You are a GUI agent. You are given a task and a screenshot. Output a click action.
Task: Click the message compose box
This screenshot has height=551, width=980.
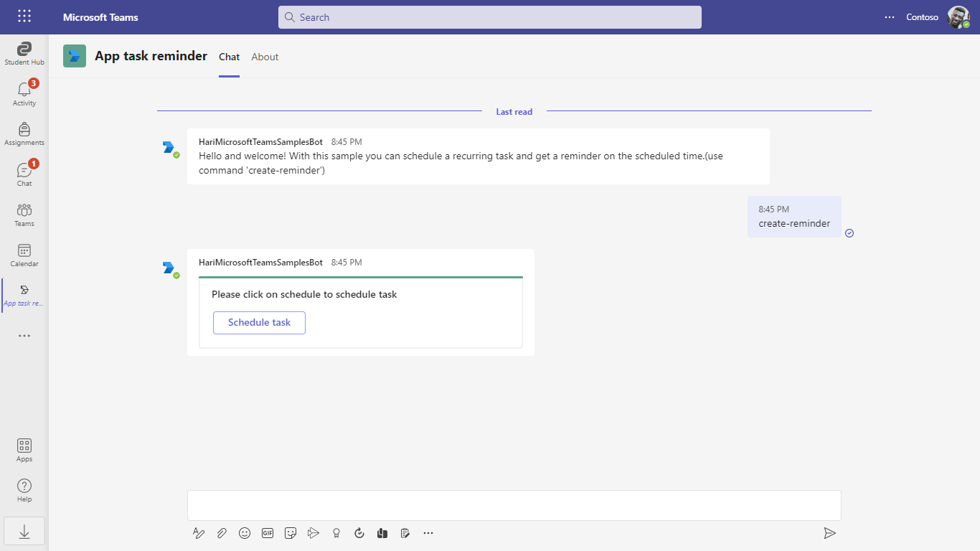coord(514,505)
